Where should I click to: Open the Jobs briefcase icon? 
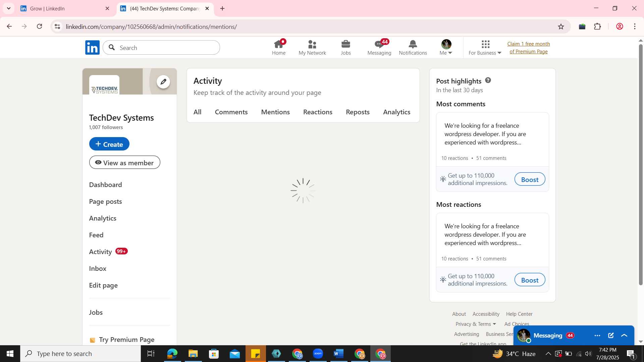[x=345, y=48]
